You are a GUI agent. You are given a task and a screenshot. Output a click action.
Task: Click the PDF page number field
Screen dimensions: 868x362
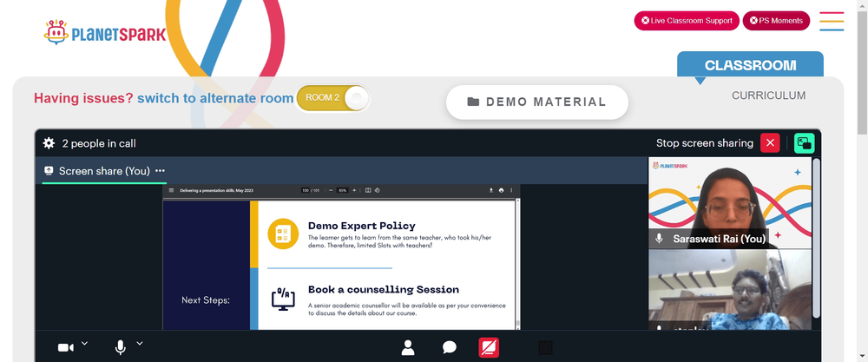point(305,190)
